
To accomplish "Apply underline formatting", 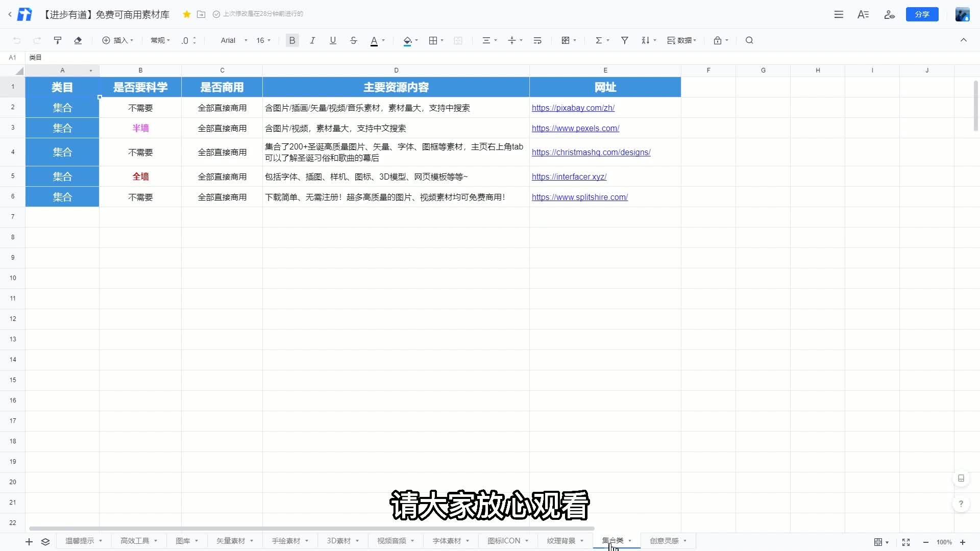I will (x=333, y=40).
